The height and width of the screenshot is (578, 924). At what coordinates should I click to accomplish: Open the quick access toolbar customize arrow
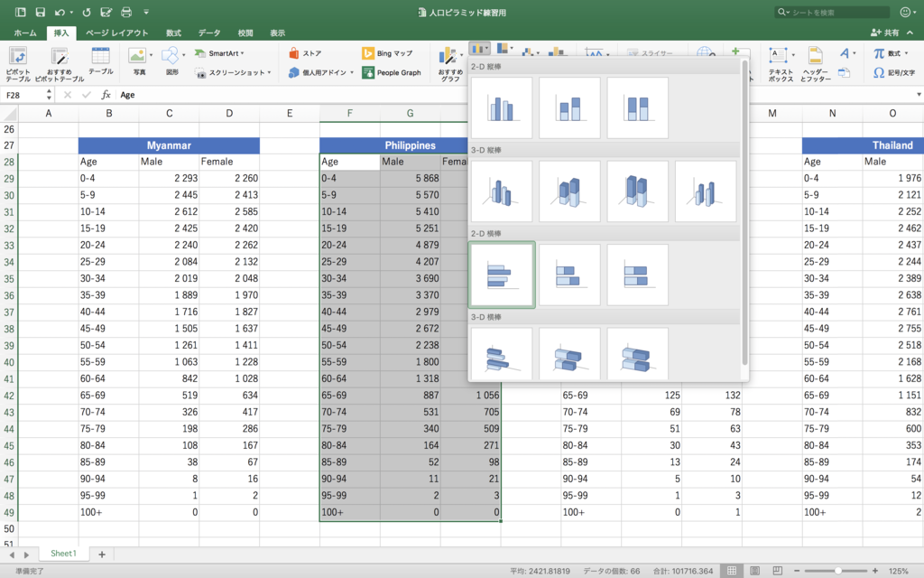pos(146,12)
